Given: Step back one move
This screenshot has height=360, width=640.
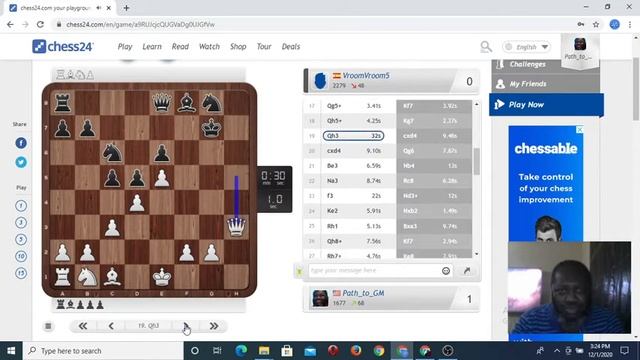Looking at the screenshot, I should tap(111, 326).
